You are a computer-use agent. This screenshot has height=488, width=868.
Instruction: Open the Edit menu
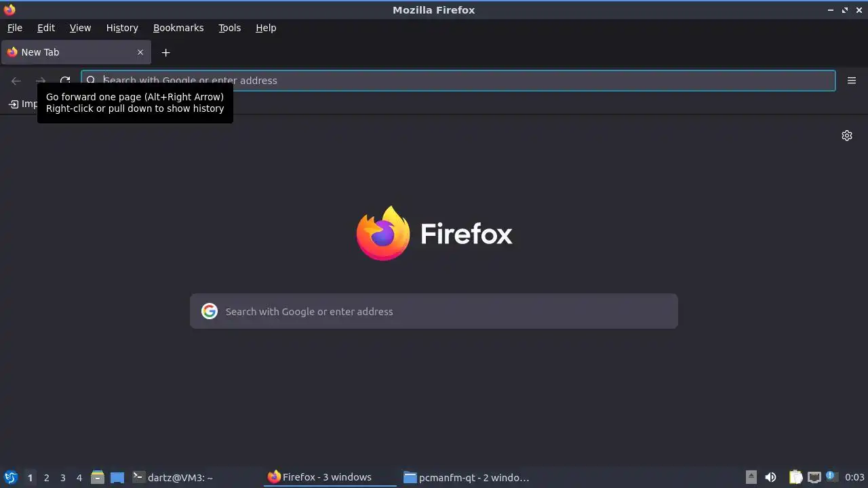coord(46,28)
